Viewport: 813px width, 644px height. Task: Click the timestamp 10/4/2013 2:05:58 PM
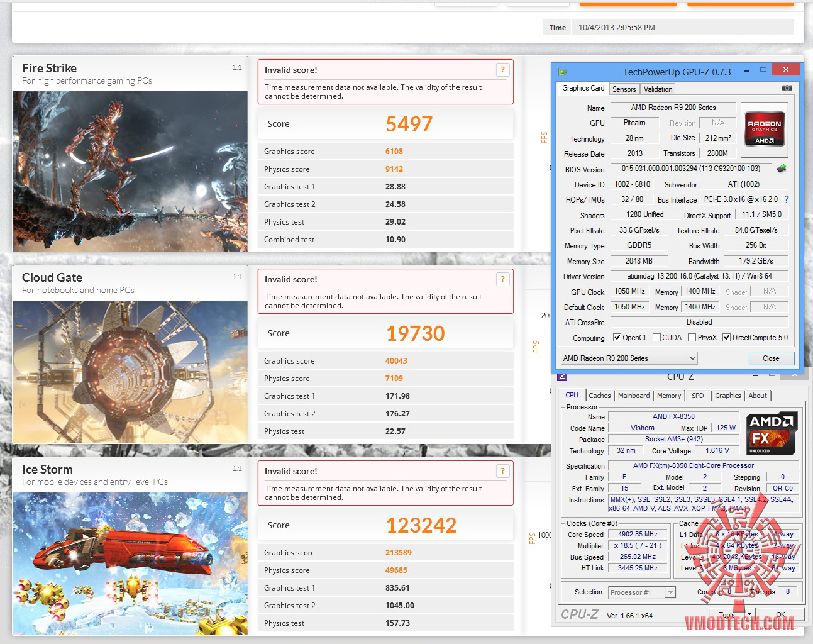(x=617, y=28)
